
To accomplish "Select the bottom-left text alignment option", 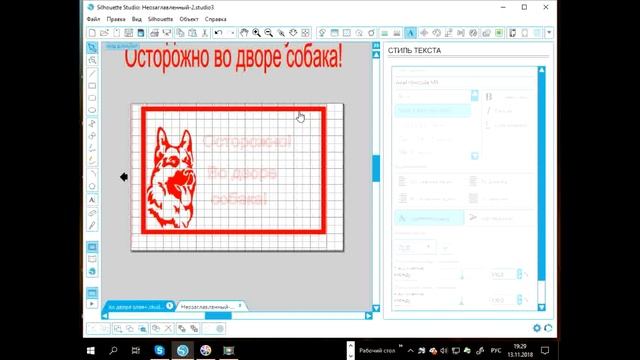I will (402, 198).
